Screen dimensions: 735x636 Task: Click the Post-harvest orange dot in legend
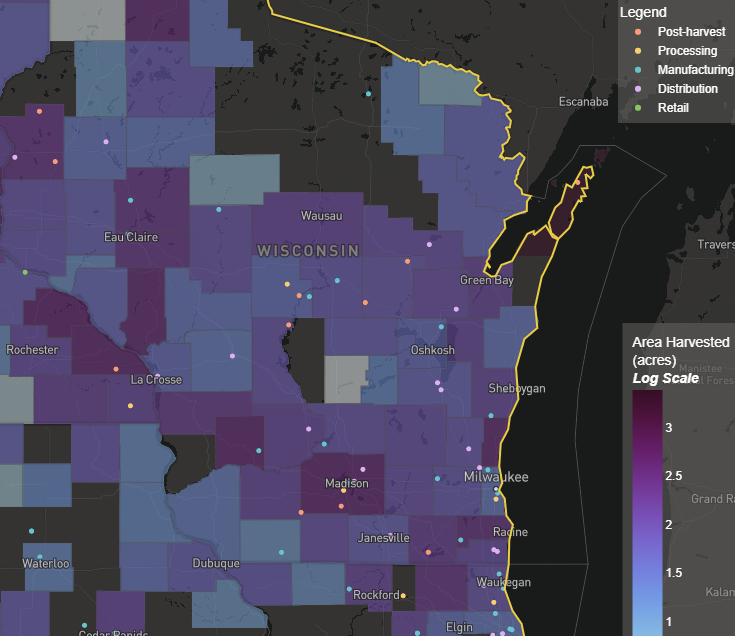click(638, 32)
